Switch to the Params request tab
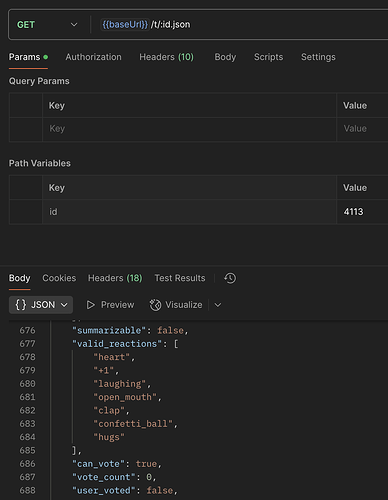388x500 pixels. tap(28, 57)
